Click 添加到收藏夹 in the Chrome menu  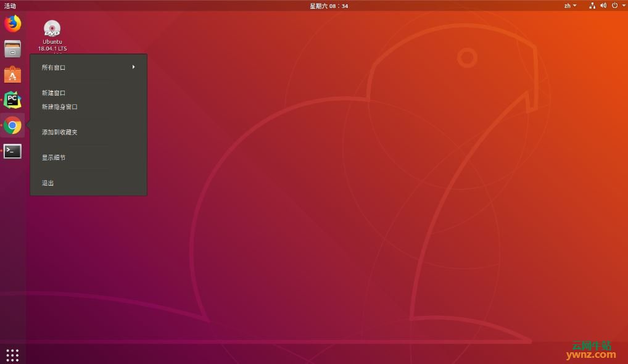click(x=88, y=132)
